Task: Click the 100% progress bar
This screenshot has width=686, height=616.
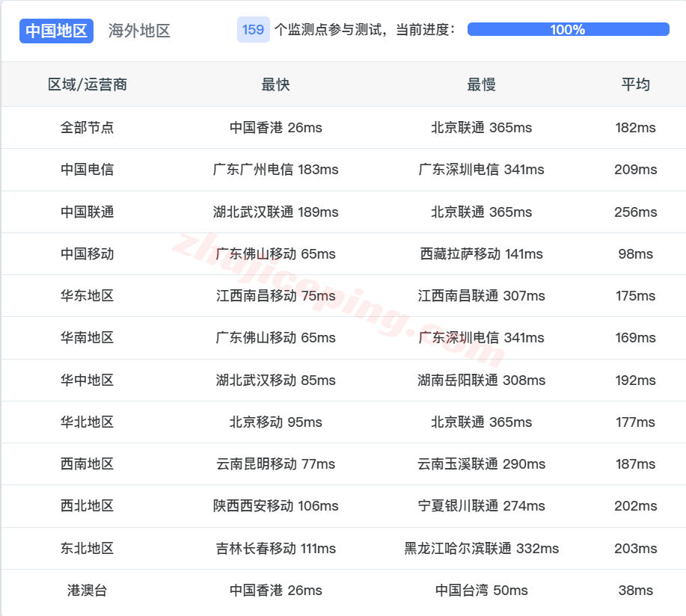Action: (567, 29)
